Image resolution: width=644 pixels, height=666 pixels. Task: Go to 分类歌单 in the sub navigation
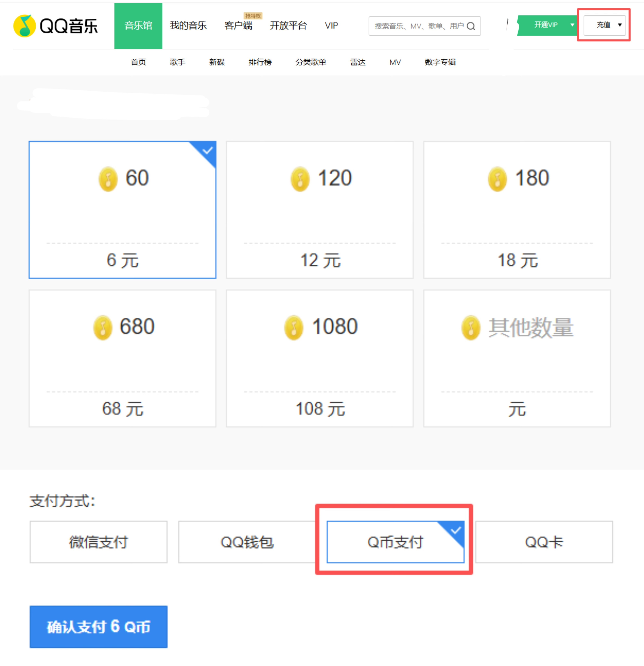tap(311, 62)
